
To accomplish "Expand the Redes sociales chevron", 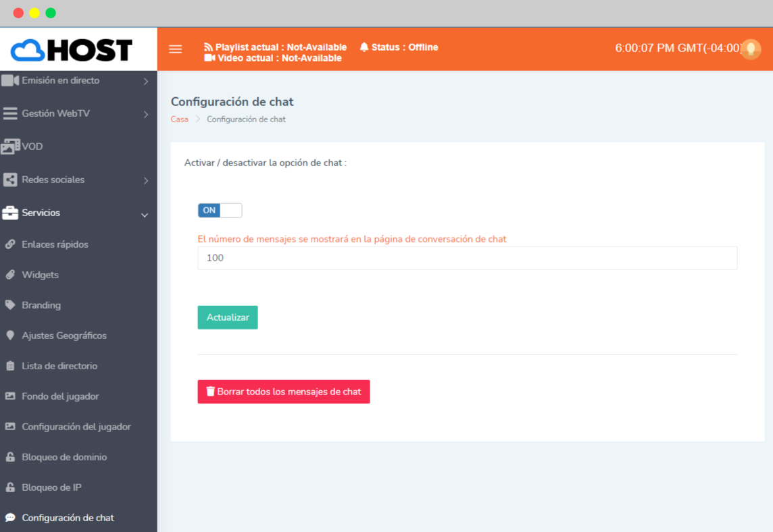I will tap(146, 181).
